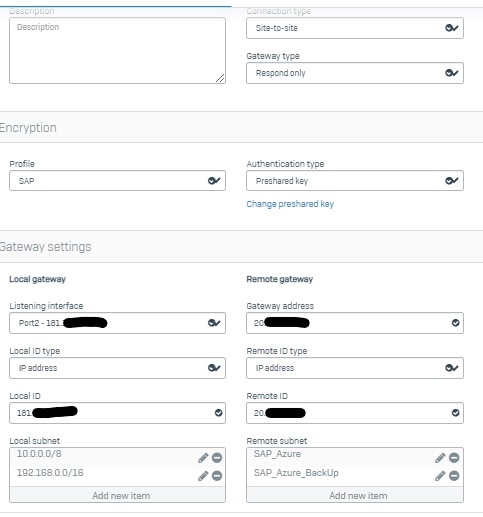This screenshot has width=483, height=517.
Task: Expand the Local ID type dropdown
Action: pyautogui.click(x=117, y=368)
